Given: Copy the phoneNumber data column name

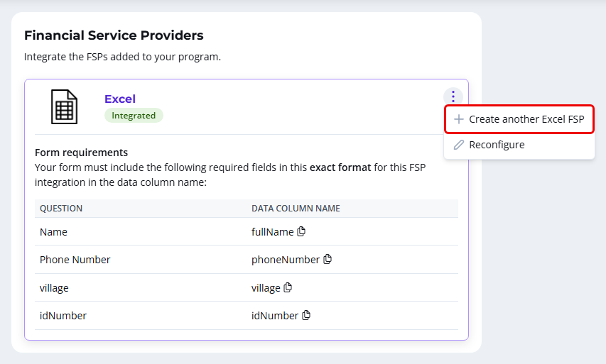Looking at the screenshot, I should (x=328, y=259).
